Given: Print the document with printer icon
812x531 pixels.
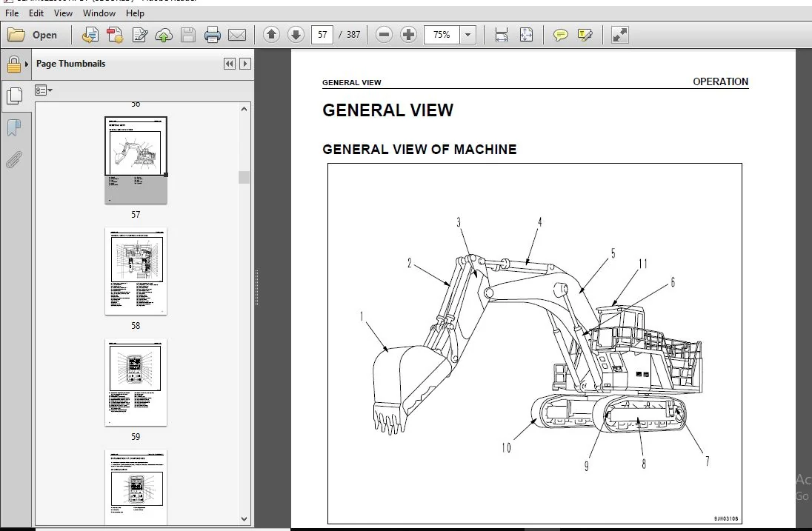Looking at the screenshot, I should (x=213, y=36).
